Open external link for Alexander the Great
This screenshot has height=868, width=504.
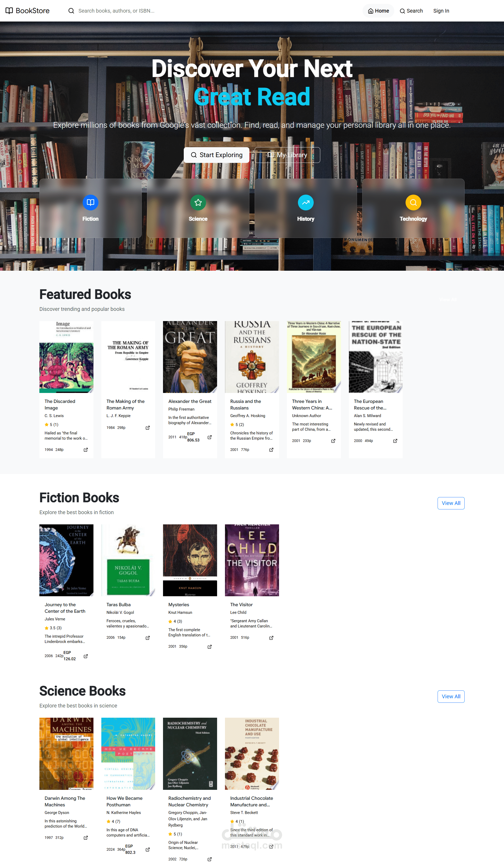(209, 437)
